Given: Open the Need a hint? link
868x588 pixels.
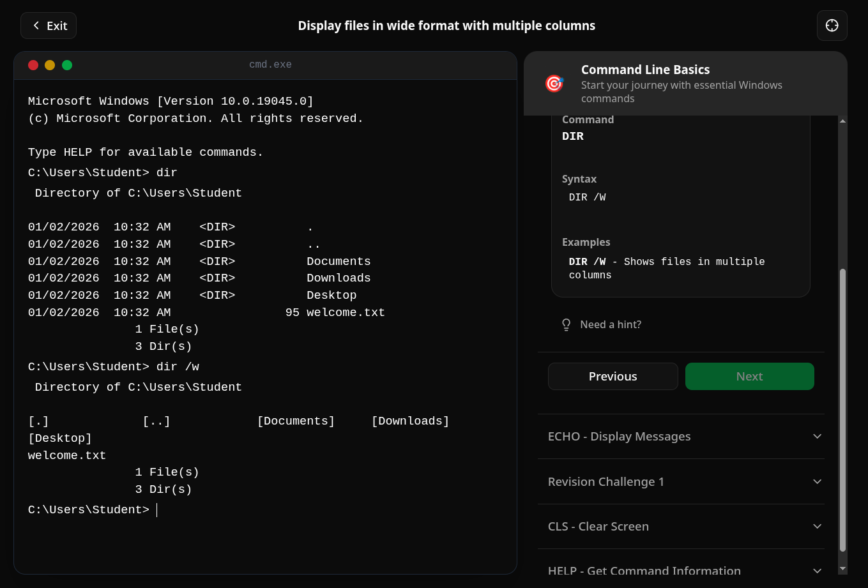Looking at the screenshot, I should coord(611,324).
